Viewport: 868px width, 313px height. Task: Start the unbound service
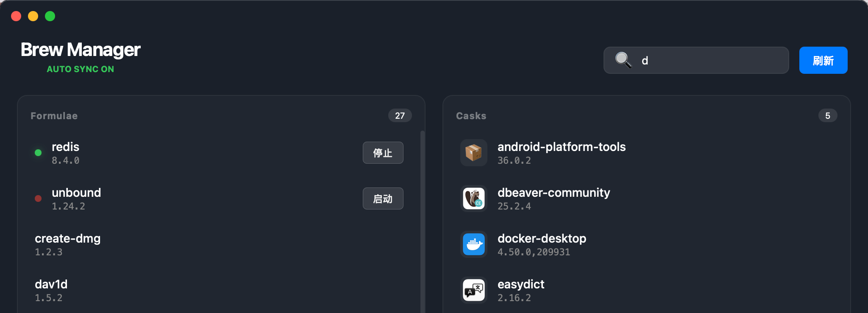(x=383, y=198)
